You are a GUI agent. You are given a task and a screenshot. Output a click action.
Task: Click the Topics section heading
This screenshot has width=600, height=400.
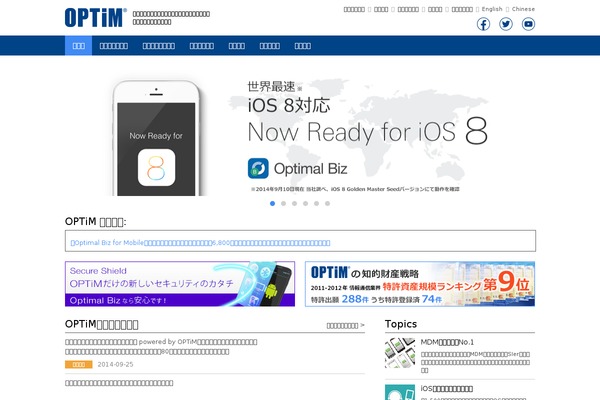click(401, 324)
